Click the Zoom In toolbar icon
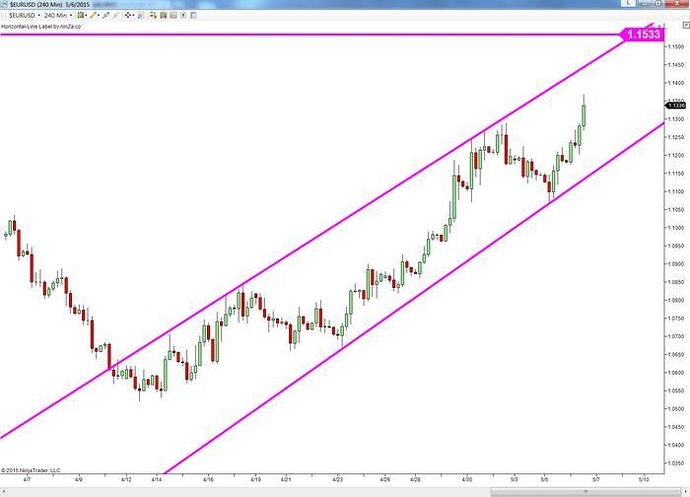This screenshot has height=497, width=690. [x=106, y=15]
